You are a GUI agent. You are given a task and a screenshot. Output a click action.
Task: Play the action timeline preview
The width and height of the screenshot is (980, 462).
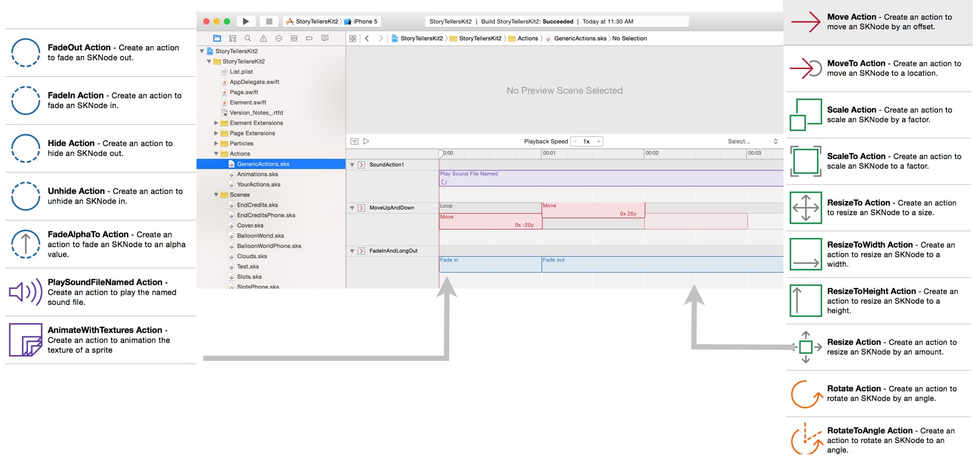pos(366,141)
